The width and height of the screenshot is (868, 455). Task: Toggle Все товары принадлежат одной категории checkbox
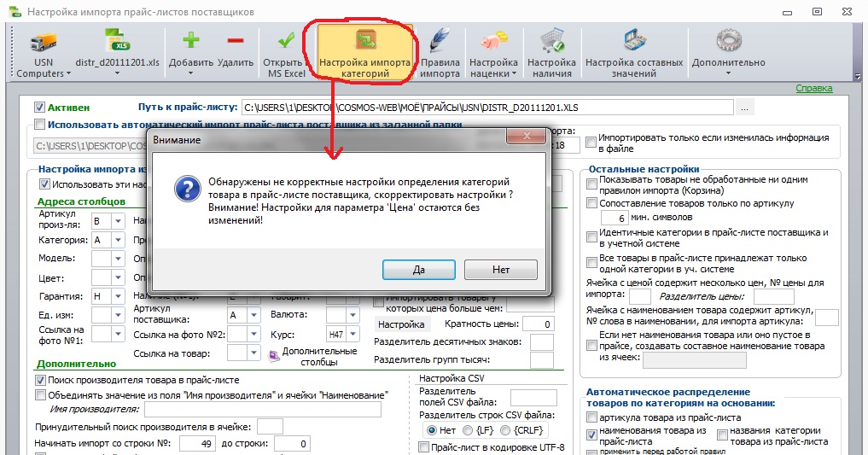pyautogui.click(x=591, y=262)
